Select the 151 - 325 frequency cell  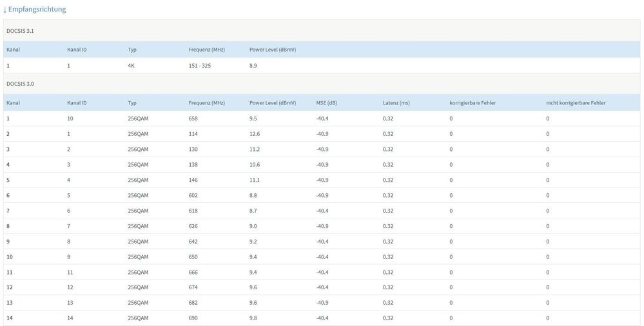pos(200,65)
